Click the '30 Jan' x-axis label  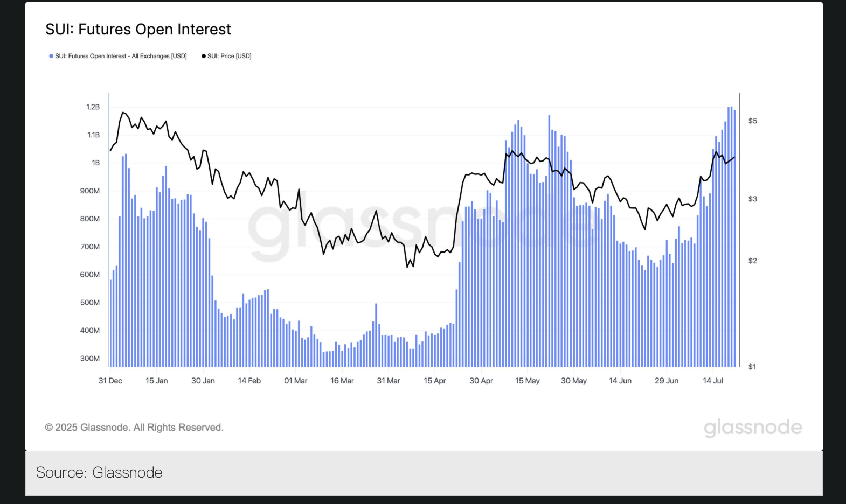[203, 381]
